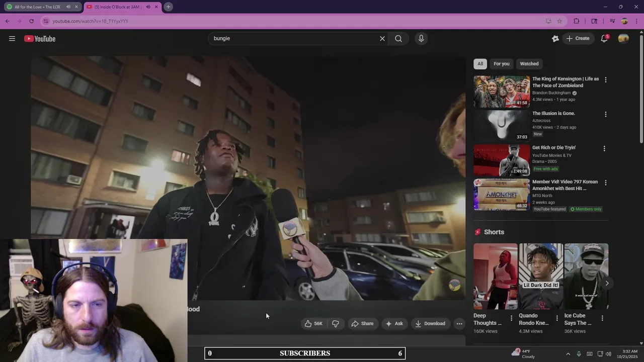
Task: Open more actions under the video
Action: (x=459, y=324)
